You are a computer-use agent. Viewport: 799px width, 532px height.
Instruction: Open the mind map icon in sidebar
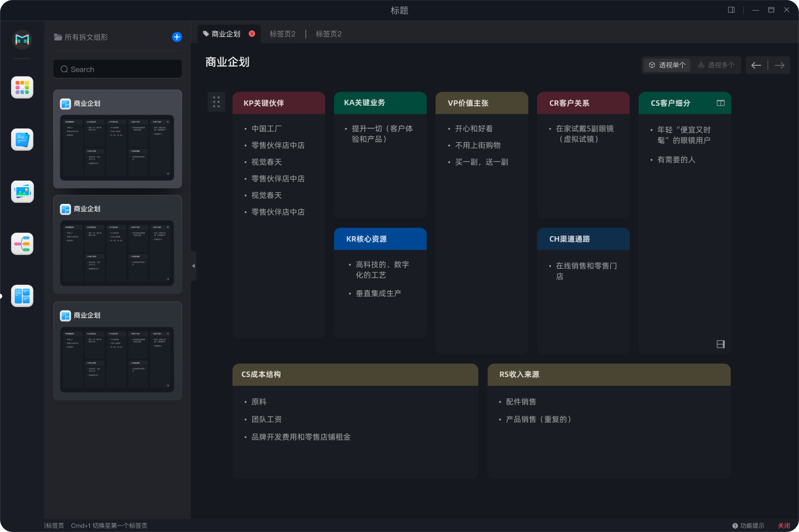coord(22,244)
